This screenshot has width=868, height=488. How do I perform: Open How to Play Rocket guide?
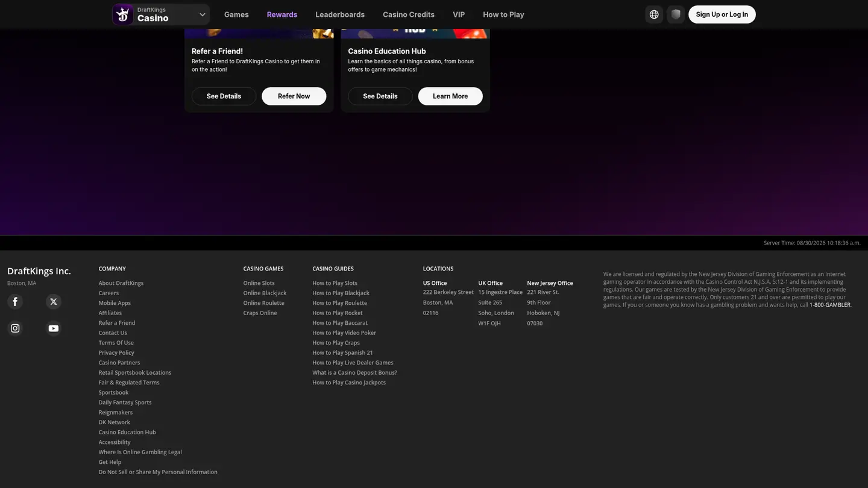click(x=338, y=313)
